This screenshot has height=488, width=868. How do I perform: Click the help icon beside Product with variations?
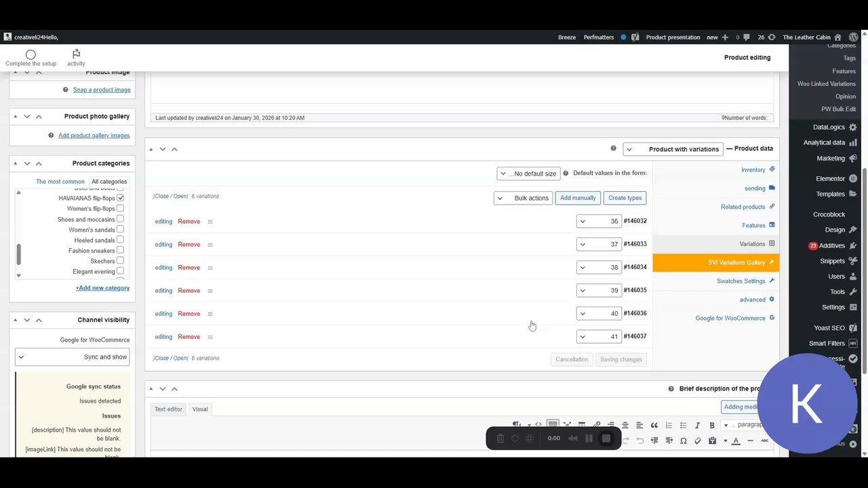pos(614,148)
